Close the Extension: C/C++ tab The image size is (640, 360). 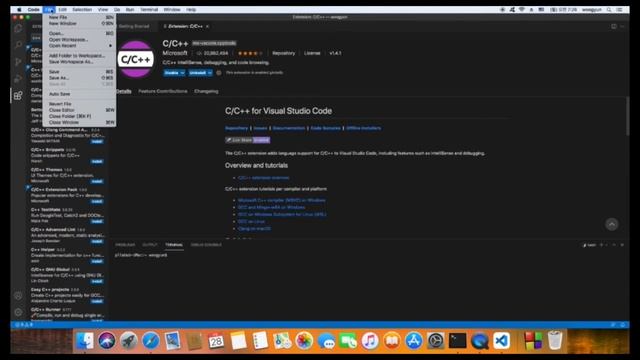pos(207,26)
